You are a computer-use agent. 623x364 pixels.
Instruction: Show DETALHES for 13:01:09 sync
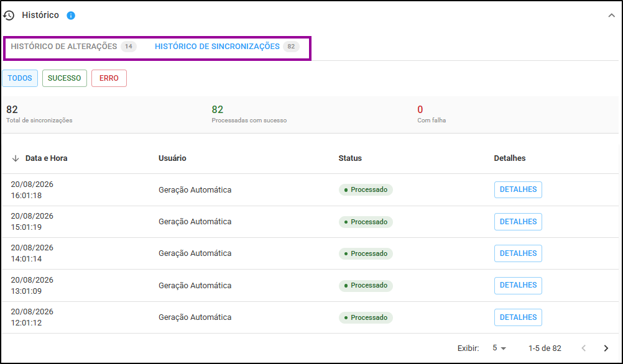pos(518,285)
